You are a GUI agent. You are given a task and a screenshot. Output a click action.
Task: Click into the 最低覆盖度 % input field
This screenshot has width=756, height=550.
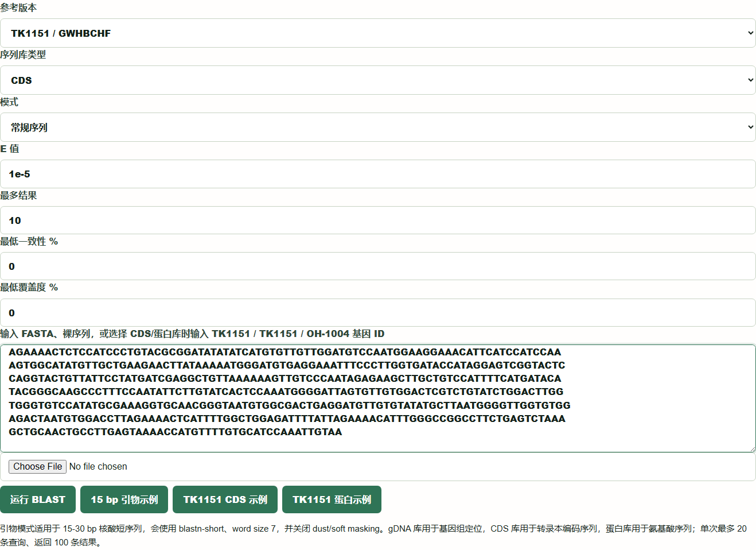(x=378, y=313)
